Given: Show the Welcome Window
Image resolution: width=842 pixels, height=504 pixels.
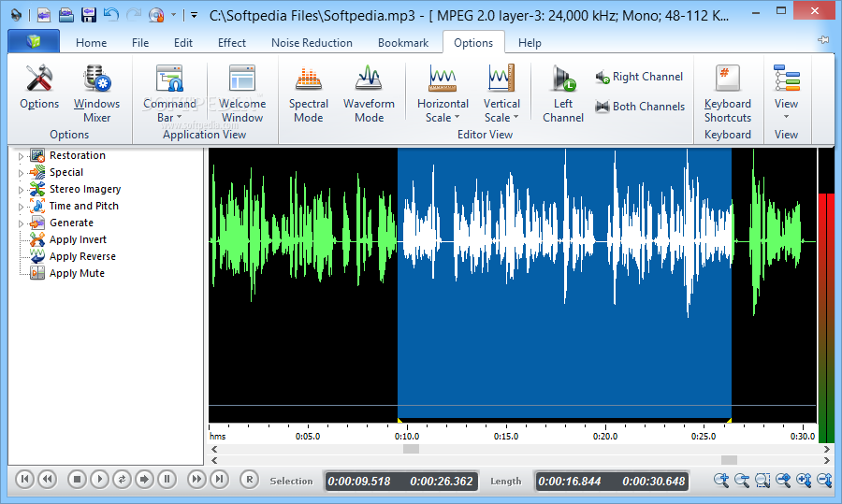Looking at the screenshot, I should [242, 94].
